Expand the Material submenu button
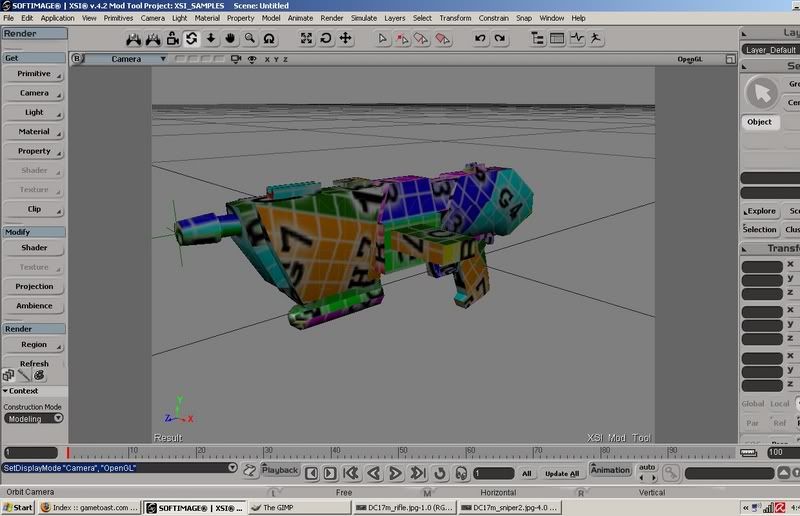Screen dimensions: 800x516 34,132
